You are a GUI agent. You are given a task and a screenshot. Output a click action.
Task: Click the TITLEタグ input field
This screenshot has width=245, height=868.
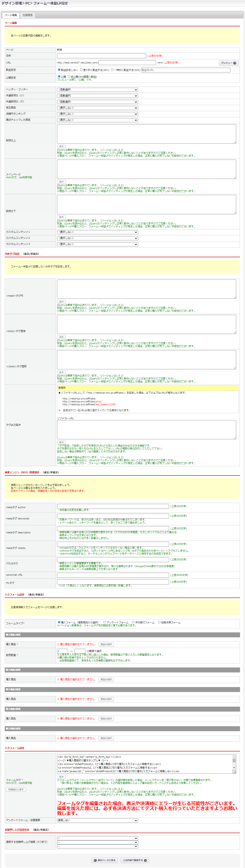113,559
